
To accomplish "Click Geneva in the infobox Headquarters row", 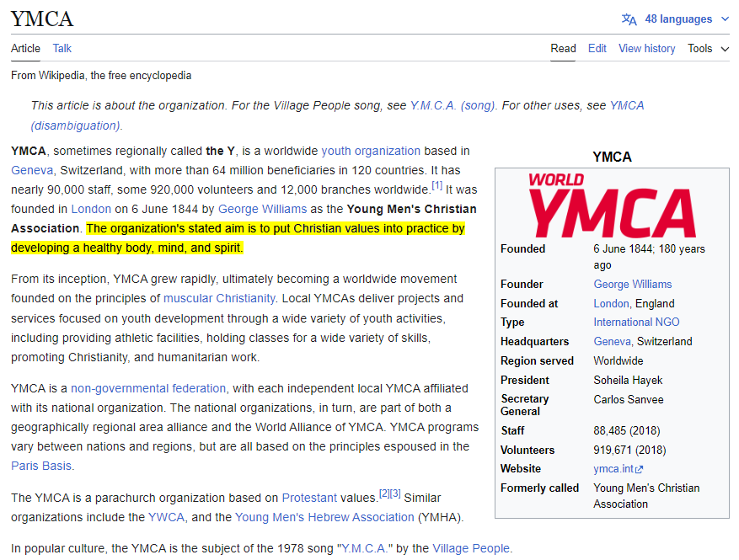I will pyautogui.click(x=612, y=342).
